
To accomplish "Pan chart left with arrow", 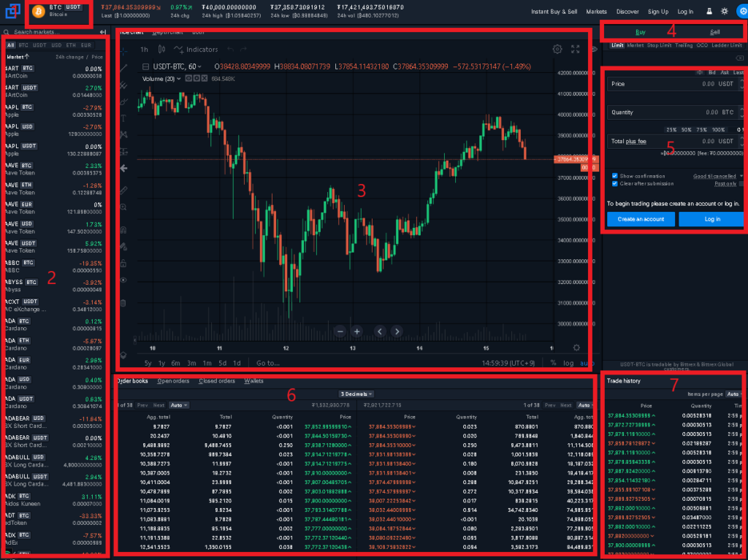I will tap(380, 331).
